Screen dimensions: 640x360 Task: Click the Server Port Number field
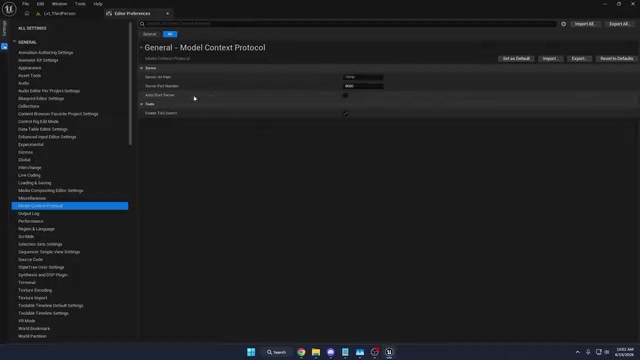(363, 86)
